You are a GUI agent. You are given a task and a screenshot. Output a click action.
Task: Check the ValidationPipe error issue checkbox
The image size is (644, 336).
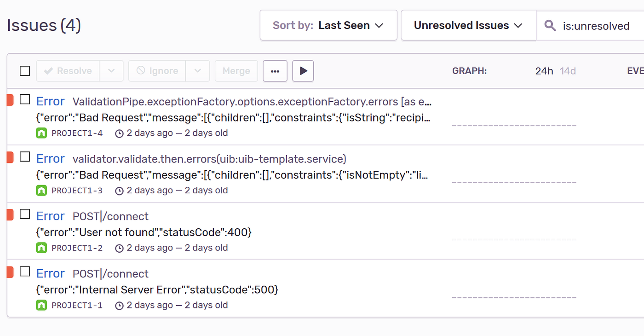point(25,99)
